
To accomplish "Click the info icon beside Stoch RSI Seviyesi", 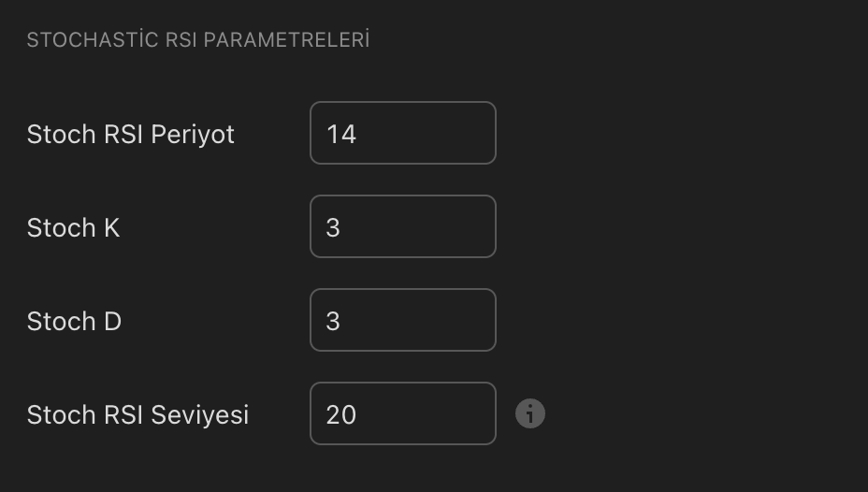I will coord(530,413).
